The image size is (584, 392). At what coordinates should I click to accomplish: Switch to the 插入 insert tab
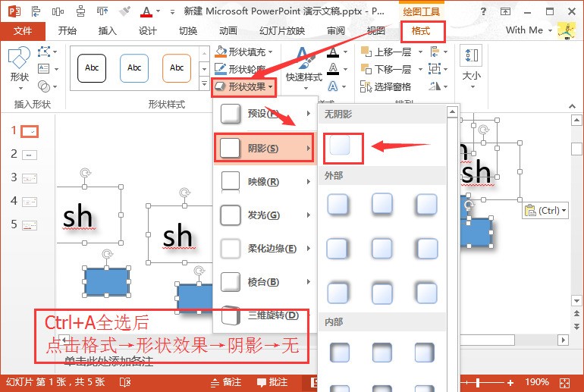108,30
